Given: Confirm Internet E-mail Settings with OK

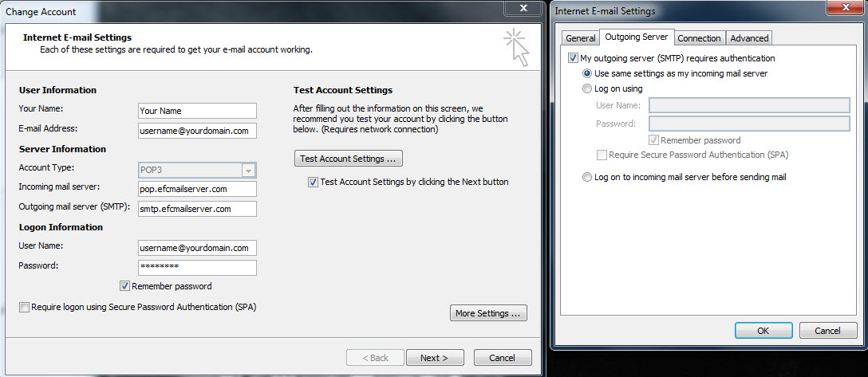Looking at the screenshot, I should [x=763, y=331].
